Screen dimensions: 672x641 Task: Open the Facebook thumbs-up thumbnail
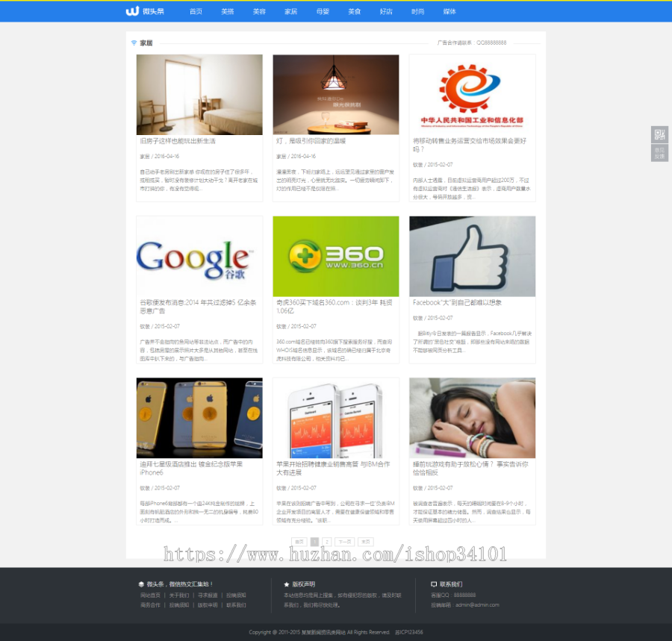coord(473,256)
